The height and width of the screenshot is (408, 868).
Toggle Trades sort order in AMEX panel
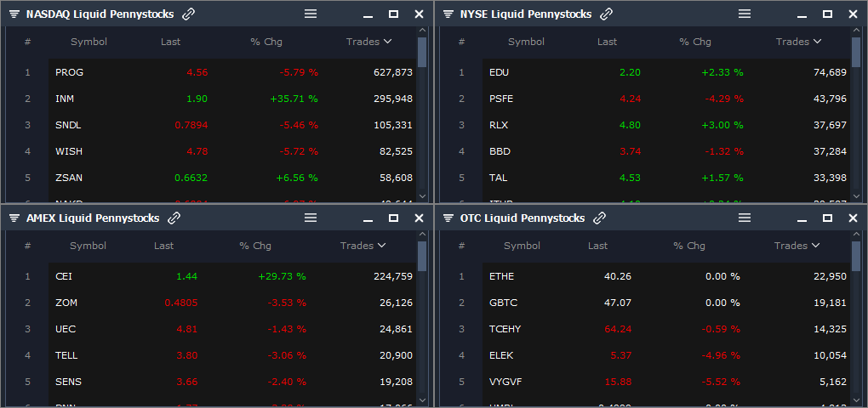pyautogui.click(x=363, y=246)
